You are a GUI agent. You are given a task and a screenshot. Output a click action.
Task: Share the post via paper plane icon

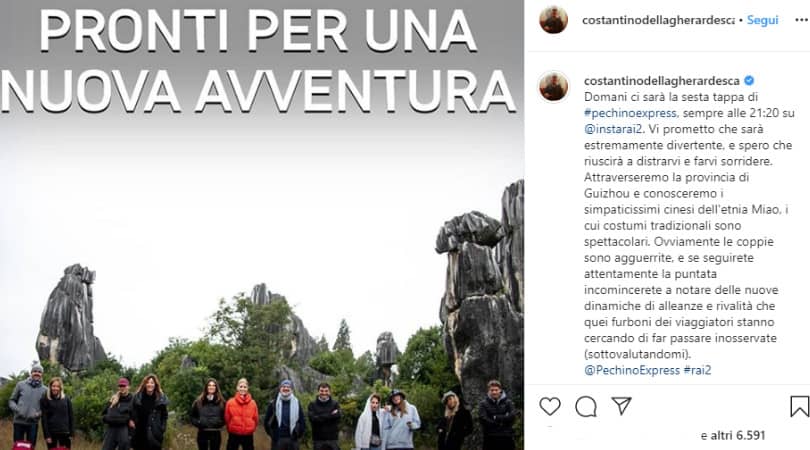point(621,406)
